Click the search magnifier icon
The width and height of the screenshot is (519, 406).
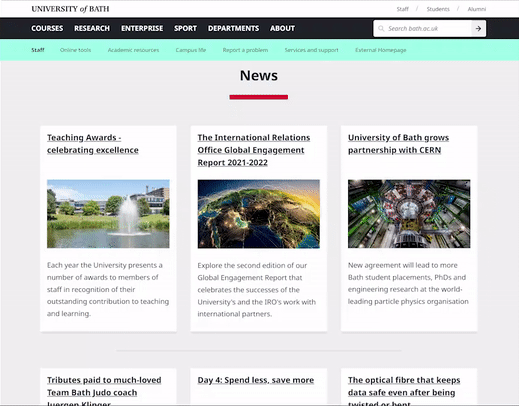(381, 29)
